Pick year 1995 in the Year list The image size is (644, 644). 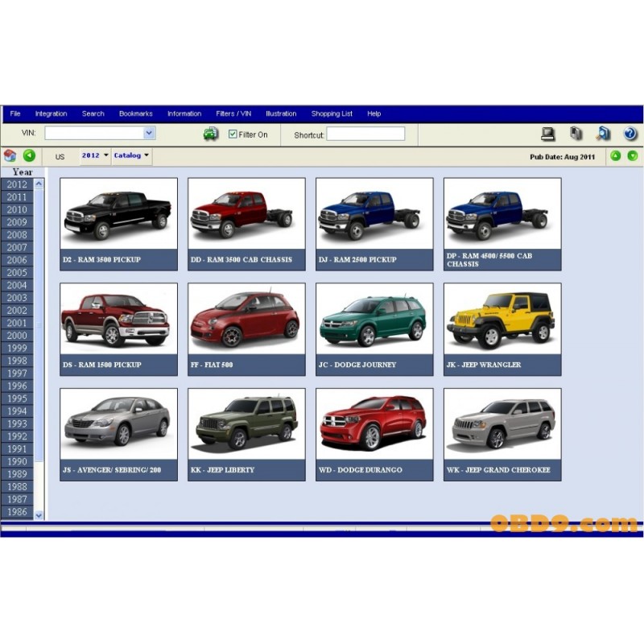pos(17,398)
